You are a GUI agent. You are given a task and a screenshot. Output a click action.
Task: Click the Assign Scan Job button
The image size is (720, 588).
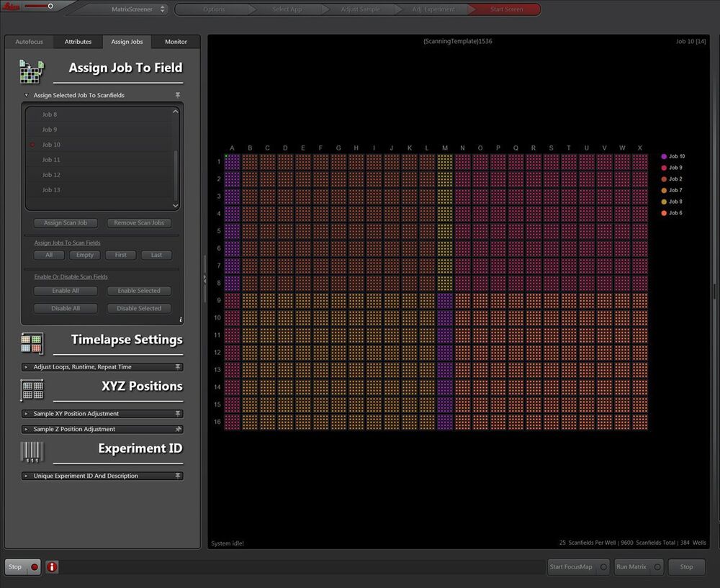pos(66,222)
